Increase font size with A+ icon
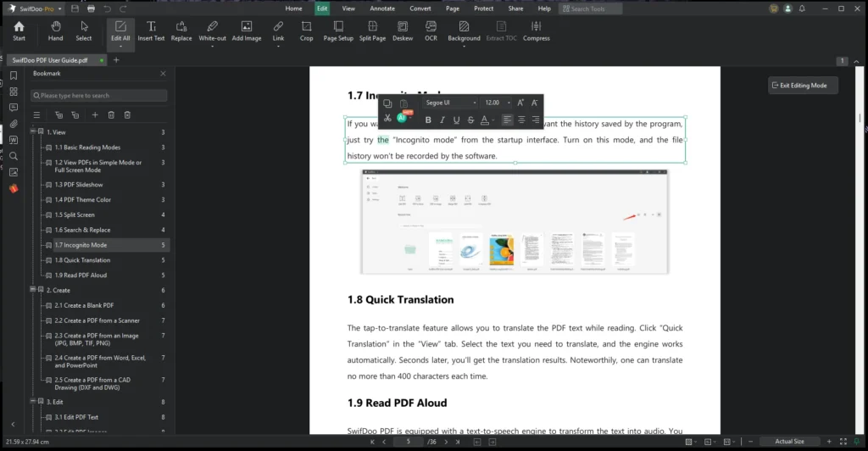Screen dimensions: 868x451 (520, 103)
